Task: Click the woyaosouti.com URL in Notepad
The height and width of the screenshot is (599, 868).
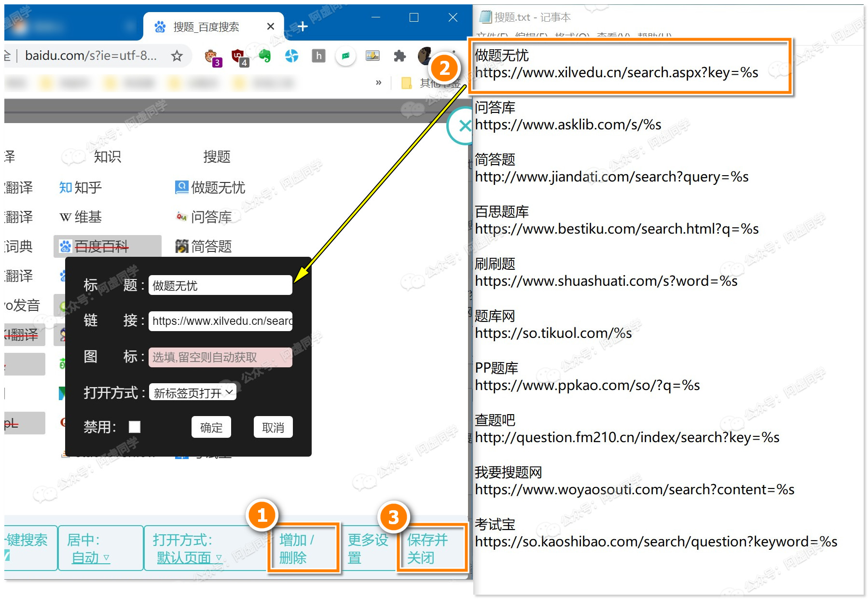Action: [x=634, y=490]
